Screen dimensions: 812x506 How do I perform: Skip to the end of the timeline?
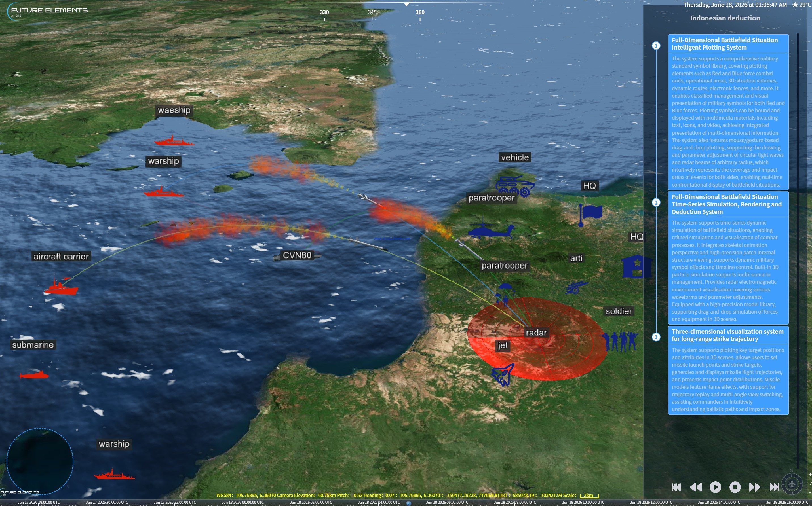pos(774,487)
